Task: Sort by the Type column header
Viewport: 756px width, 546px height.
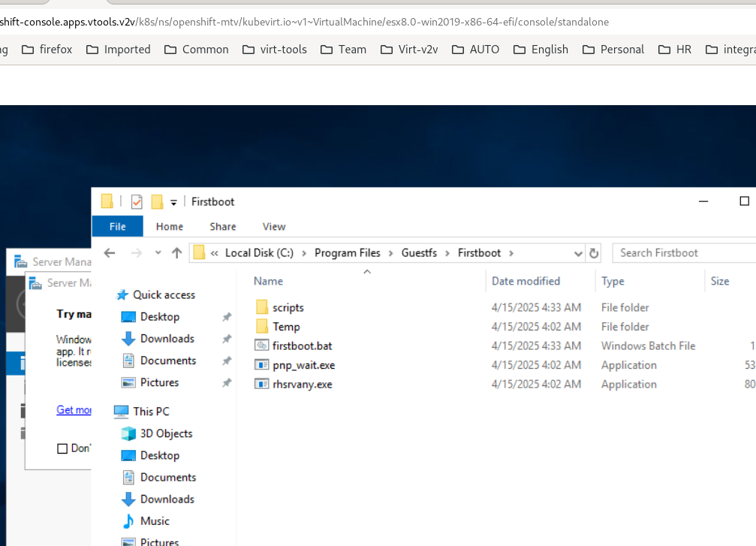Action: pyautogui.click(x=613, y=281)
